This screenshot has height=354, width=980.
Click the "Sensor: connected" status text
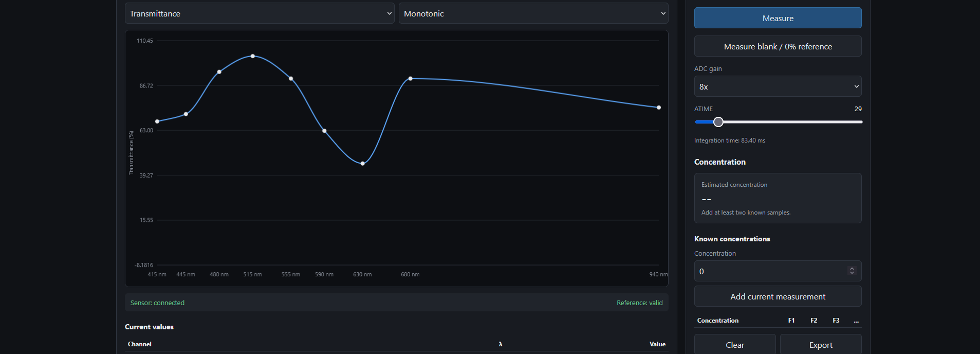tap(157, 303)
